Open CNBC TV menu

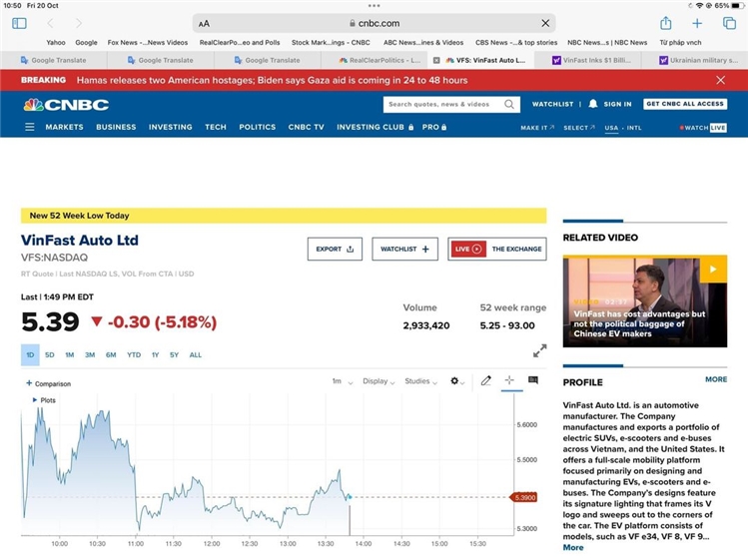[306, 127]
